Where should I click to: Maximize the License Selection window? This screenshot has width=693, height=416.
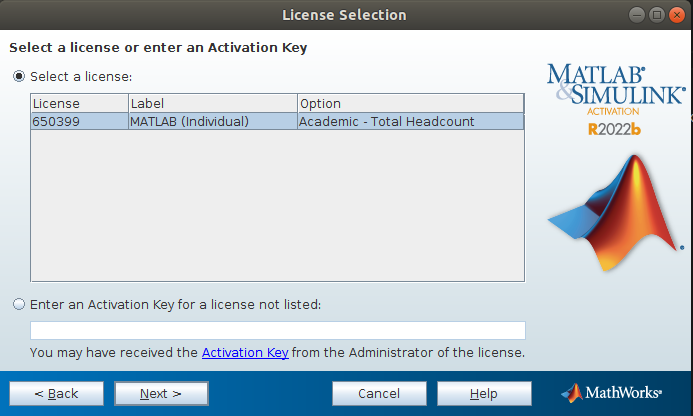657,15
